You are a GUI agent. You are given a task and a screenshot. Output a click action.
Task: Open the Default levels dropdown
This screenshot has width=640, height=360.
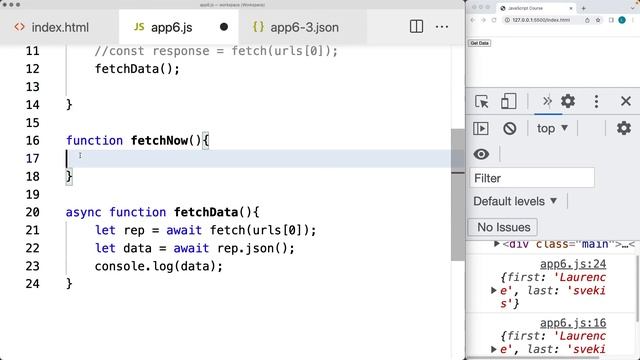515,201
